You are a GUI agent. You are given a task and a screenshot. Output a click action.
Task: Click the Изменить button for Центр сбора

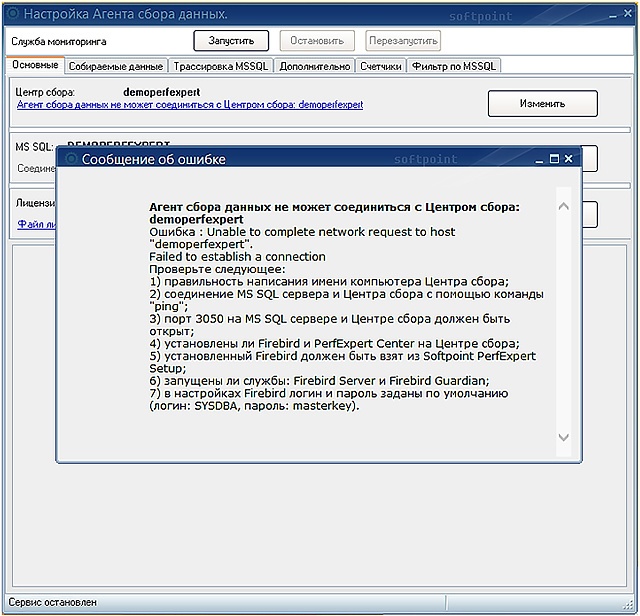(x=542, y=104)
